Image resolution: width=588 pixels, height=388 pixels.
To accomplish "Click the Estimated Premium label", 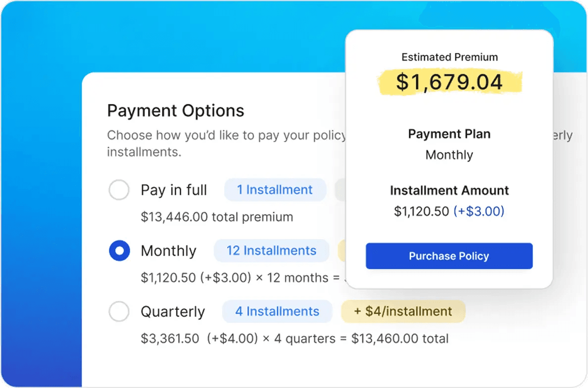I will [x=449, y=57].
